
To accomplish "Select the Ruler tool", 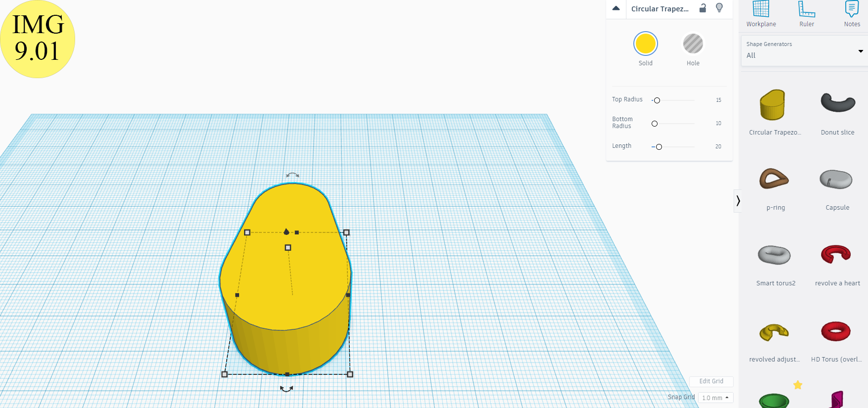I will (x=806, y=13).
